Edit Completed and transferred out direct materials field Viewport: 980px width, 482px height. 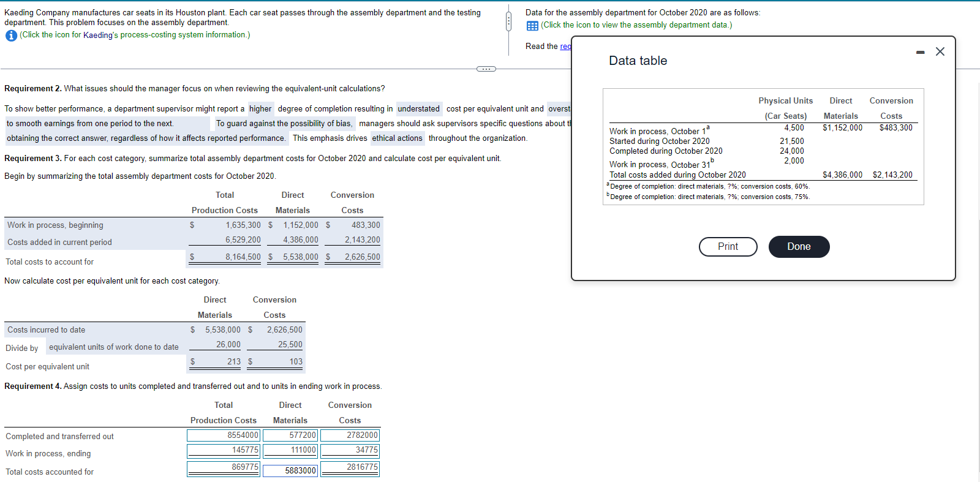point(289,435)
